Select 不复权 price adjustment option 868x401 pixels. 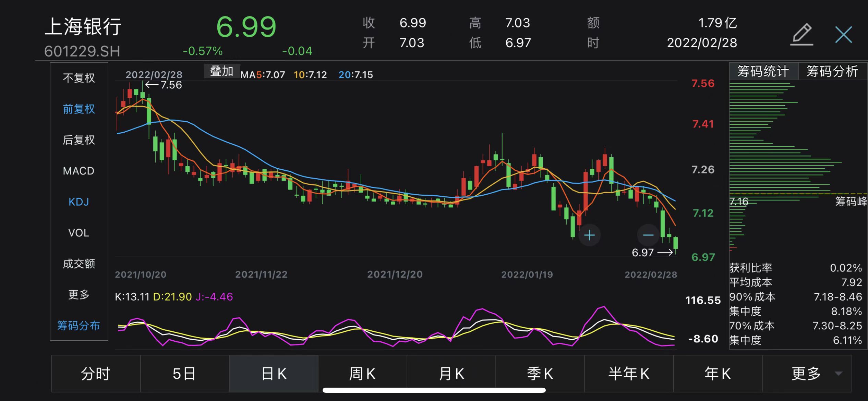point(79,78)
